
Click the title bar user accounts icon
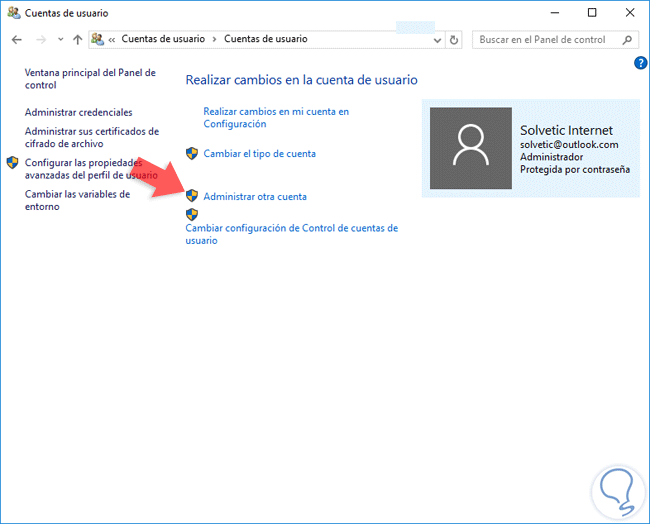(x=14, y=13)
